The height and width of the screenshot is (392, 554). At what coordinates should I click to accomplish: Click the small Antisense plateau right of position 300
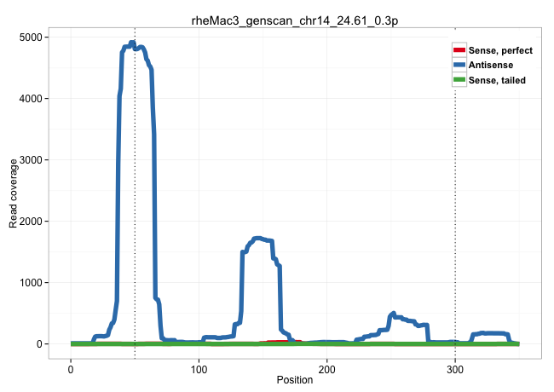click(492, 333)
